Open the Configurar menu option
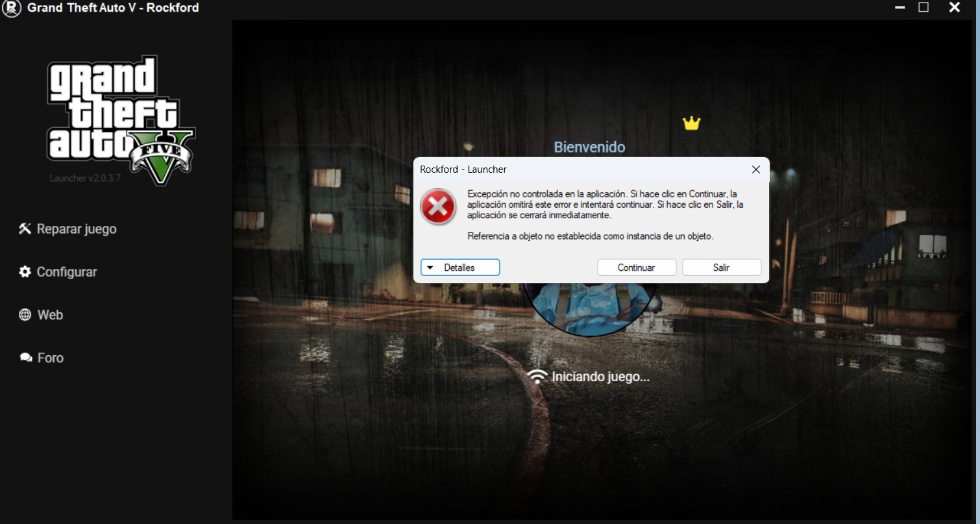980x524 pixels. (x=66, y=272)
